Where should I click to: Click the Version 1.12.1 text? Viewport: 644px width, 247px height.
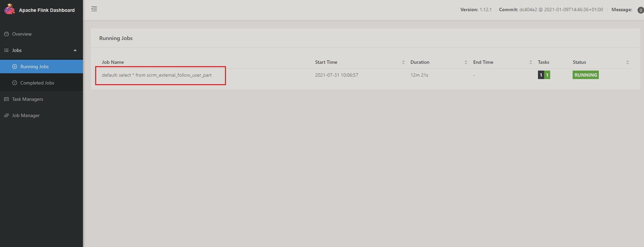click(476, 9)
